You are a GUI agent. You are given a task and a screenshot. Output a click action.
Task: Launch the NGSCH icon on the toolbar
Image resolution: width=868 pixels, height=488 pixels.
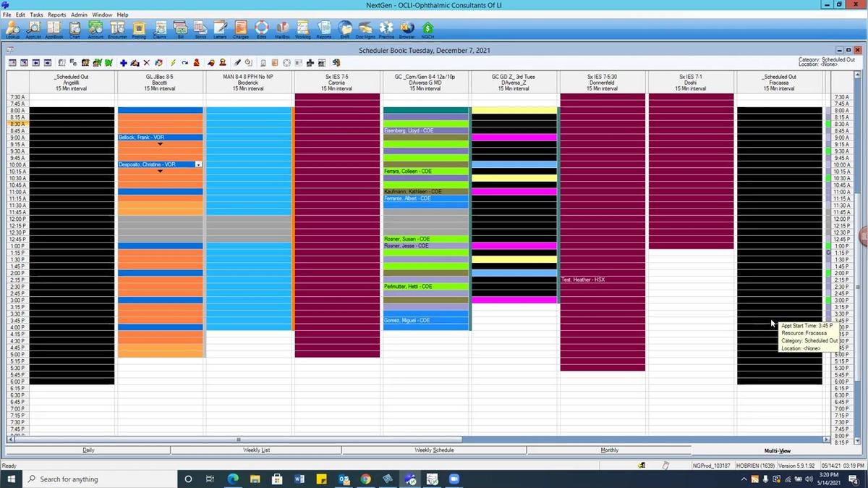(427, 29)
